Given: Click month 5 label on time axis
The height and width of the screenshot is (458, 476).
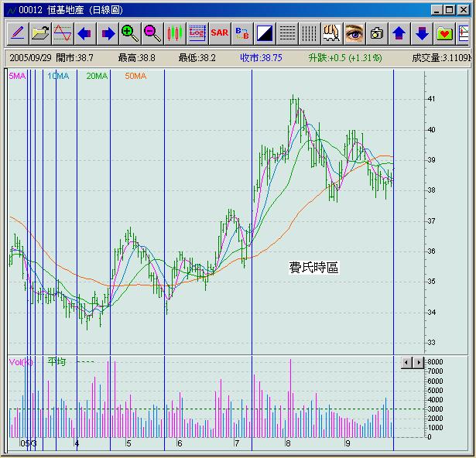Looking at the screenshot, I should [x=128, y=443].
